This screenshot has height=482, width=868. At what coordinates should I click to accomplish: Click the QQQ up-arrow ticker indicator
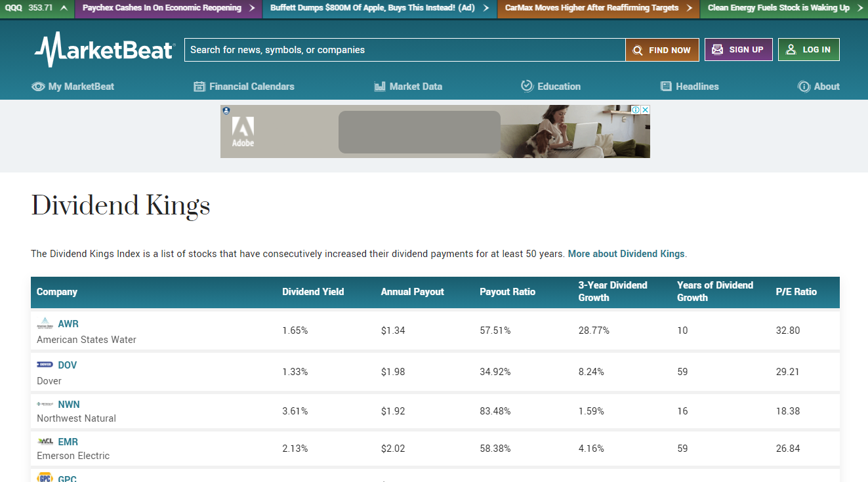click(64, 8)
